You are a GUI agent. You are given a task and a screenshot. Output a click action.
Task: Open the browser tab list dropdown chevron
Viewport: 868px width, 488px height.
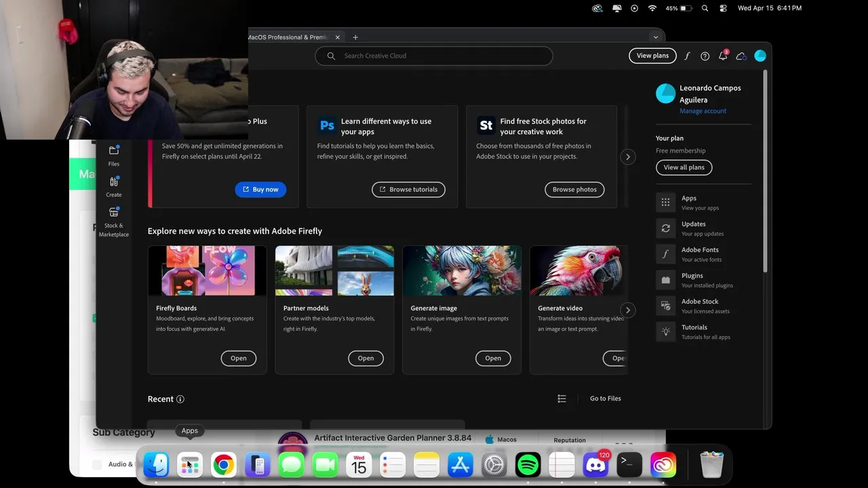click(655, 37)
